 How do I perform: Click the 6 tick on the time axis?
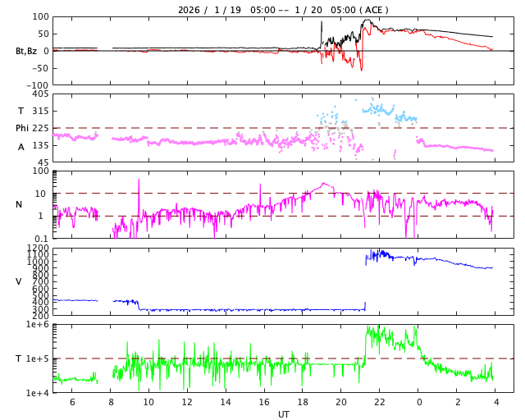click(72, 402)
